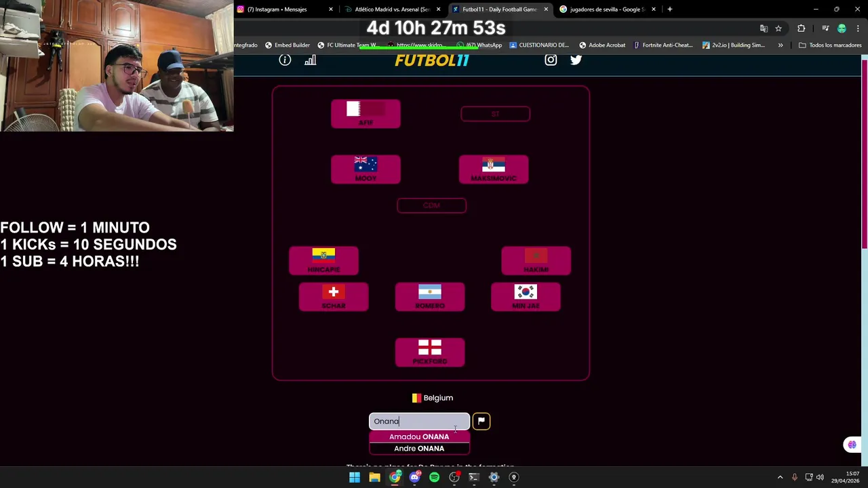868x488 pixels.
Task: Click the Pickford goalkeeper card
Action: pos(430,352)
